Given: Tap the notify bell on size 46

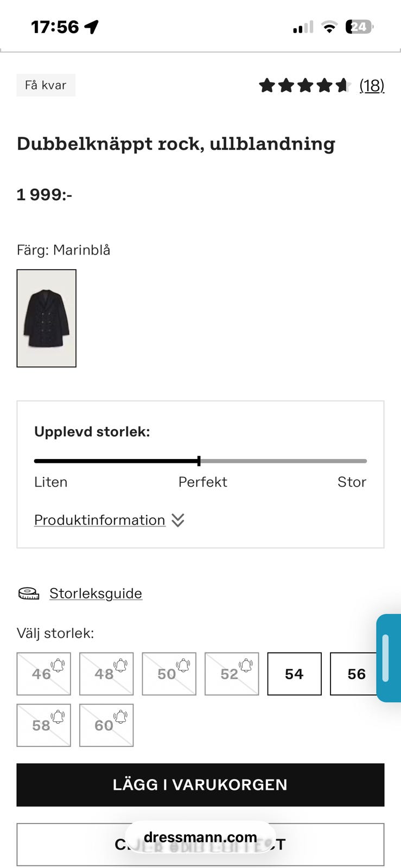Looking at the screenshot, I should 58,665.
